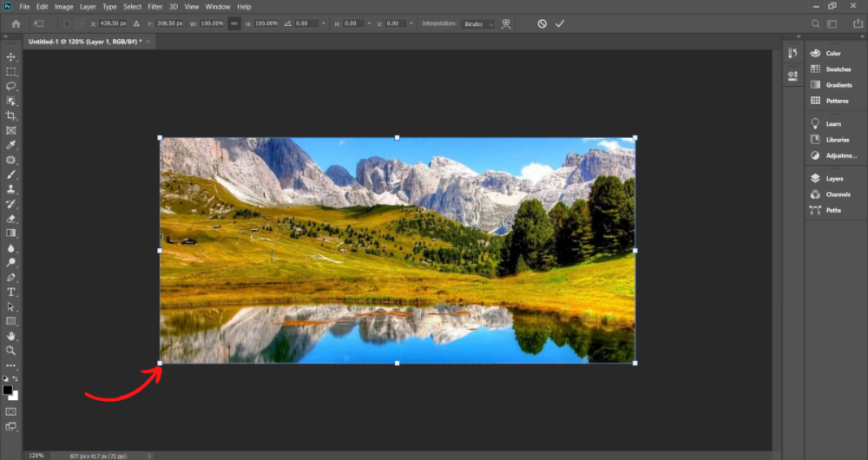Select the Object Selection tool
The width and height of the screenshot is (868, 460).
point(11,102)
